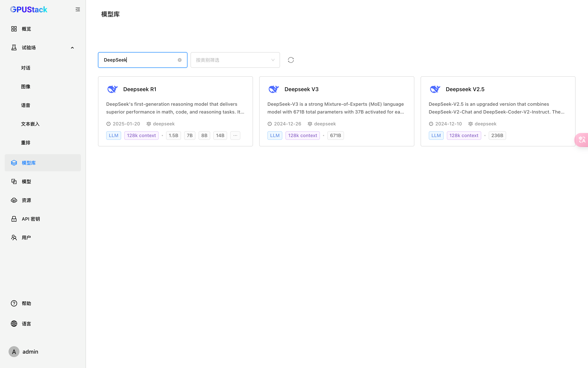The image size is (588, 368).
Task: Open 用户 users page
Action: (43, 238)
